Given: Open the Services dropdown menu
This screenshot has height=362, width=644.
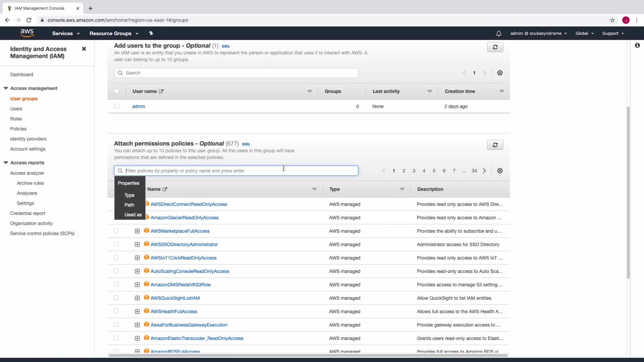Looking at the screenshot, I should (x=66, y=33).
